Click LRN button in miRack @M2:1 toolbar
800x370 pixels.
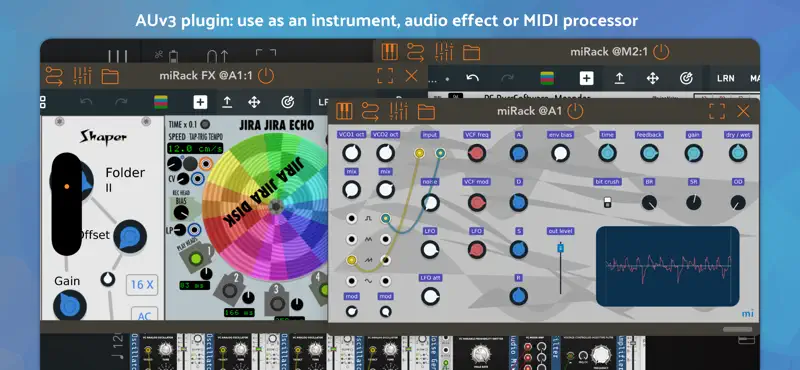(725, 79)
